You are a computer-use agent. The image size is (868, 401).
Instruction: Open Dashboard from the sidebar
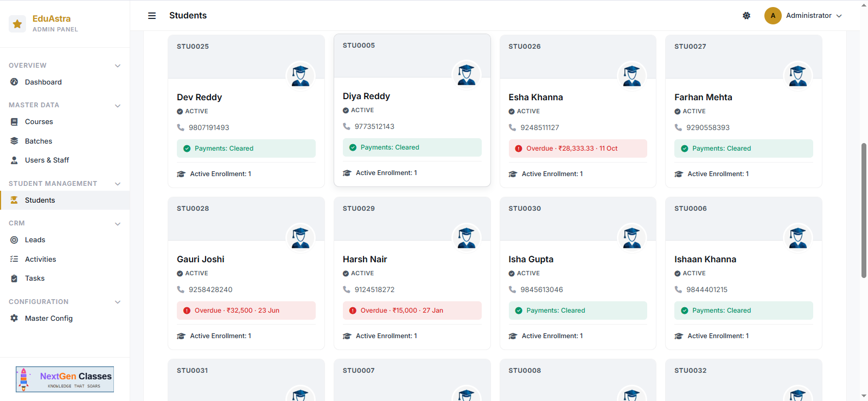(65, 82)
